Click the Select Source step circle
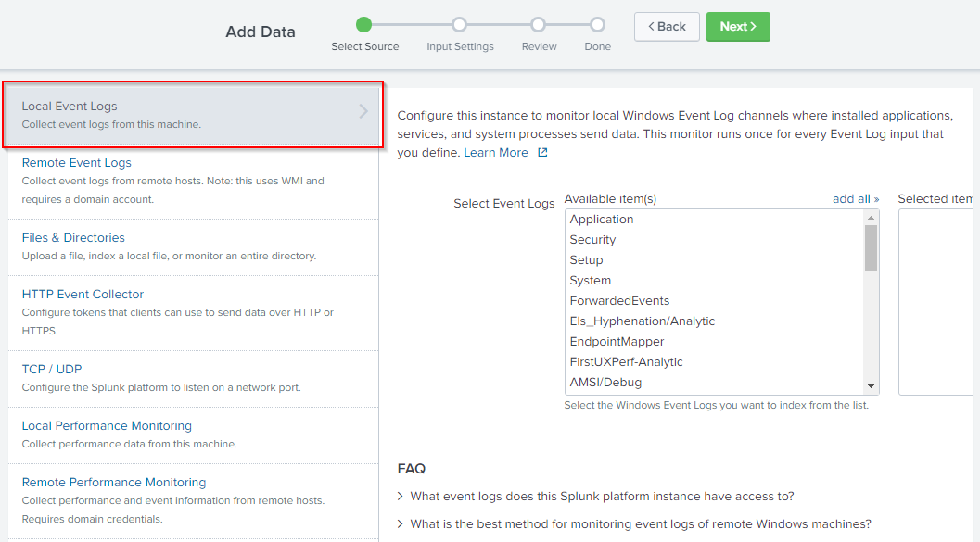This screenshot has height=542, width=980. click(364, 25)
